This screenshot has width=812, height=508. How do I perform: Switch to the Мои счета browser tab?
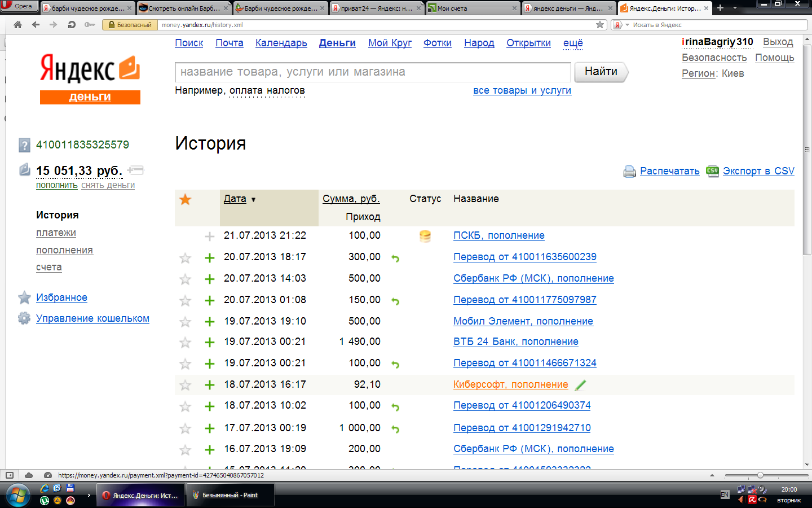click(x=473, y=8)
